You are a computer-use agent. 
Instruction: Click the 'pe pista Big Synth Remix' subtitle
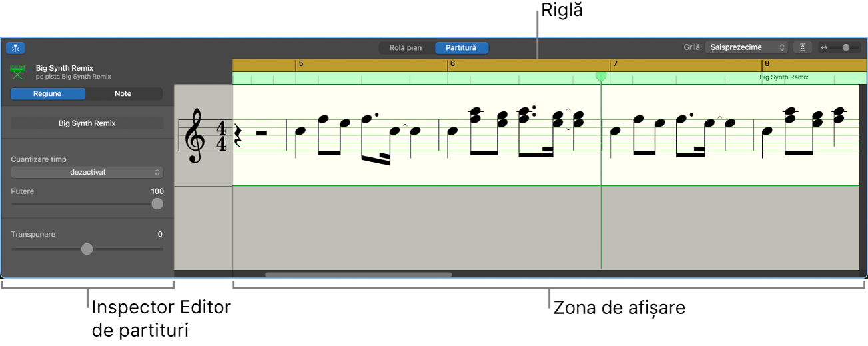coord(73,77)
